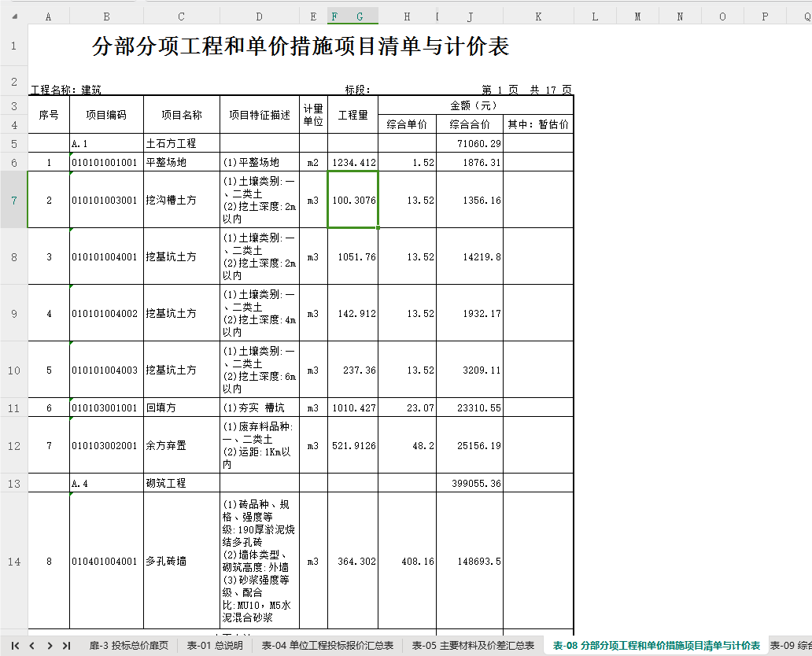Select column D header
The height and width of the screenshot is (656, 812).
tap(260, 17)
